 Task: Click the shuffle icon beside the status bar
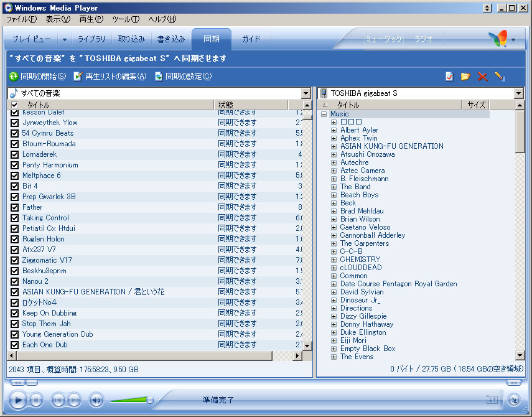(492, 400)
